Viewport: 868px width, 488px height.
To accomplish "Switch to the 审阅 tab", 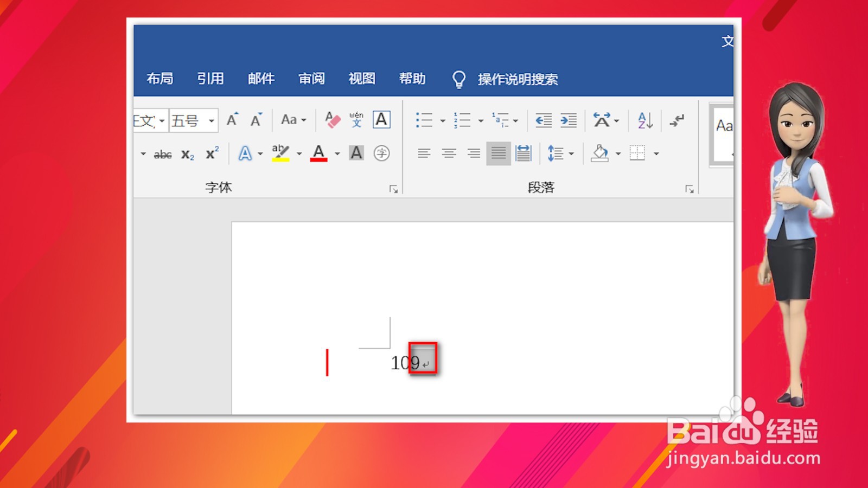I will point(312,79).
